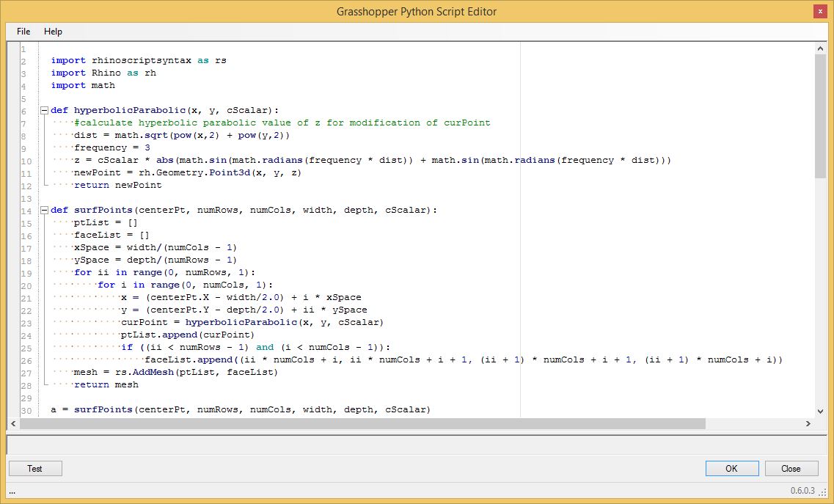
Task: Collapse the hyperbolicParabolic function fold
Action: tap(45, 110)
